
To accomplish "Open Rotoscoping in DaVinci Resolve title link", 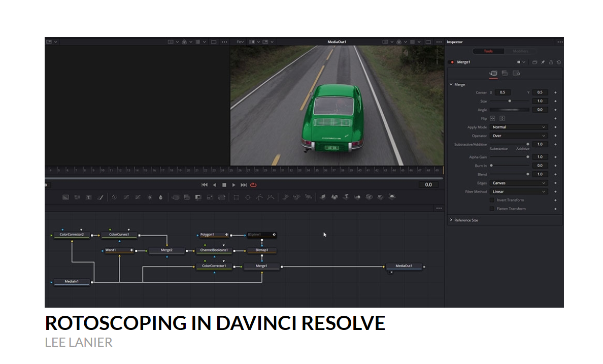I will (x=215, y=323).
